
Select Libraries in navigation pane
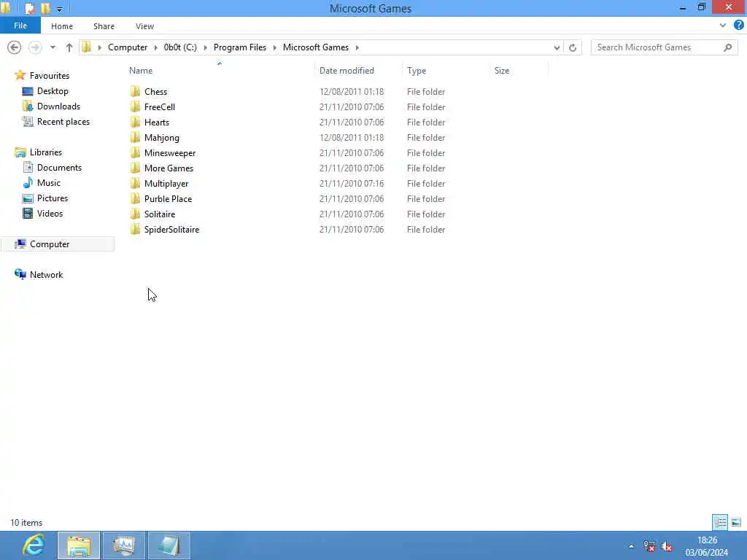coord(46,152)
